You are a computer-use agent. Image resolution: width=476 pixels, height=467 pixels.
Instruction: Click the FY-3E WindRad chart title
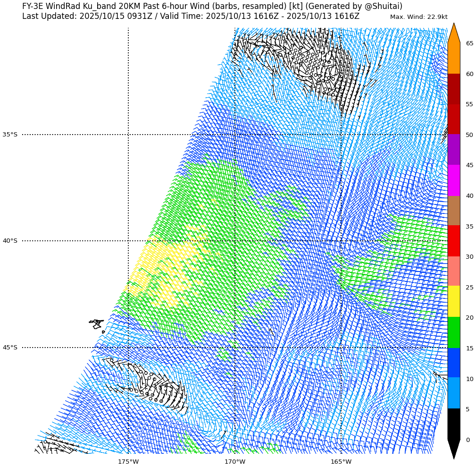tap(212, 6)
